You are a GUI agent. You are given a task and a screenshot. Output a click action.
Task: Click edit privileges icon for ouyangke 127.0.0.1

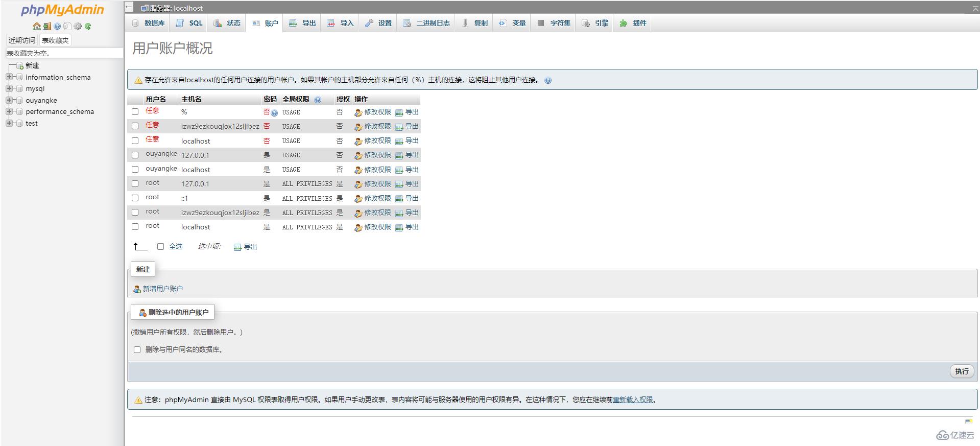358,156
